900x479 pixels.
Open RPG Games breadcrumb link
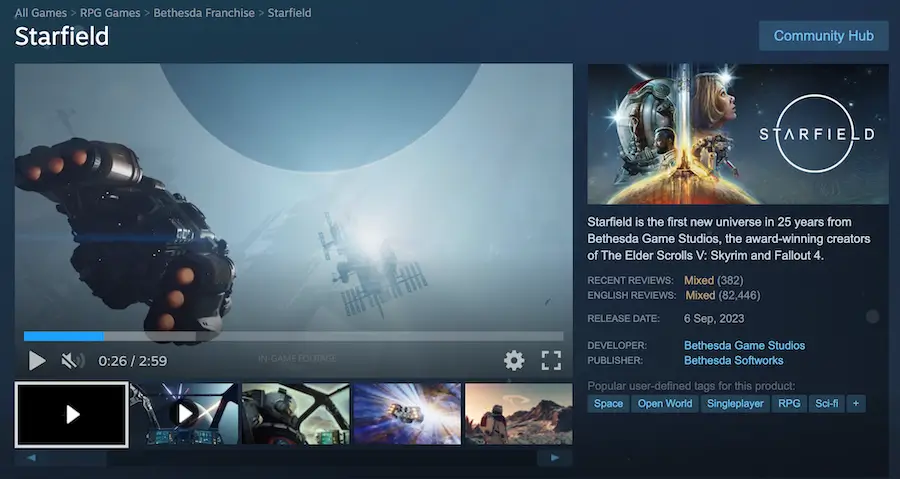(x=110, y=13)
